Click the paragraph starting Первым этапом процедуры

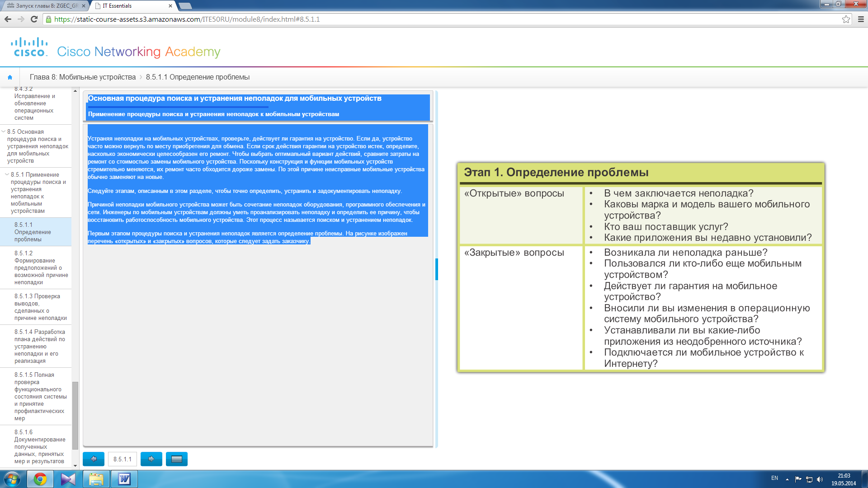[x=247, y=237]
